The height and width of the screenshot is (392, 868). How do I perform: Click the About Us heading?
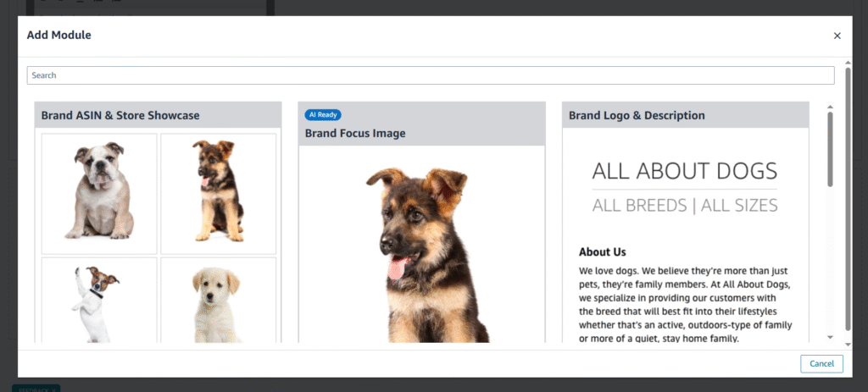pos(602,251)
